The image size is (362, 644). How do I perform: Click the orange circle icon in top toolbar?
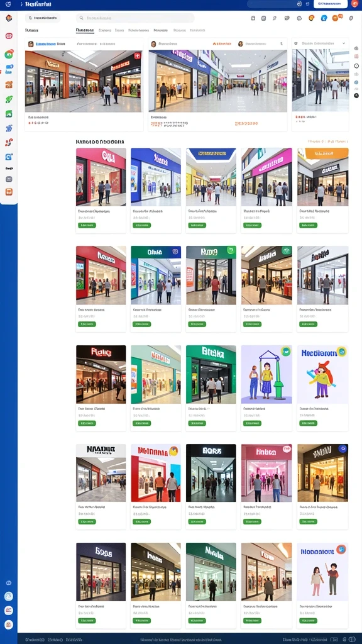[312, 18]
